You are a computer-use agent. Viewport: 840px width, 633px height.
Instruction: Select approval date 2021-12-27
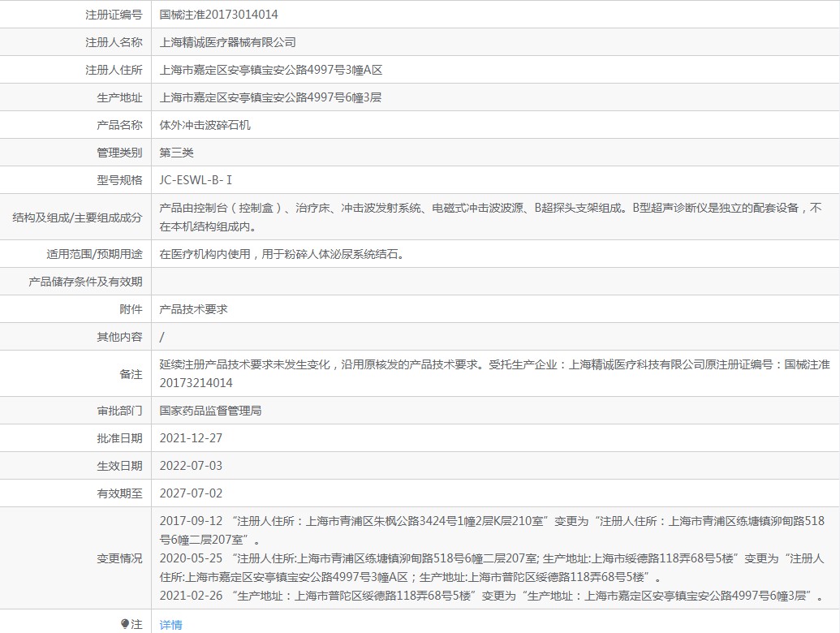point(191,438)
